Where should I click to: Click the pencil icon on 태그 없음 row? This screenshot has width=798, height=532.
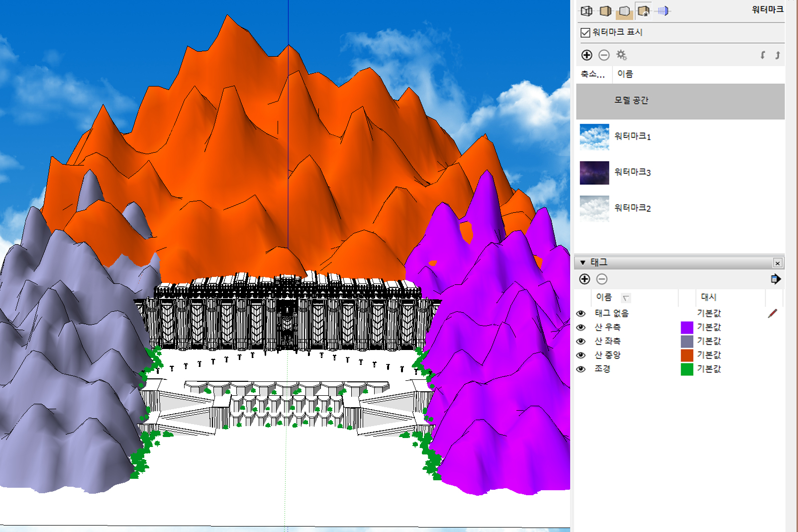point(772,313)
